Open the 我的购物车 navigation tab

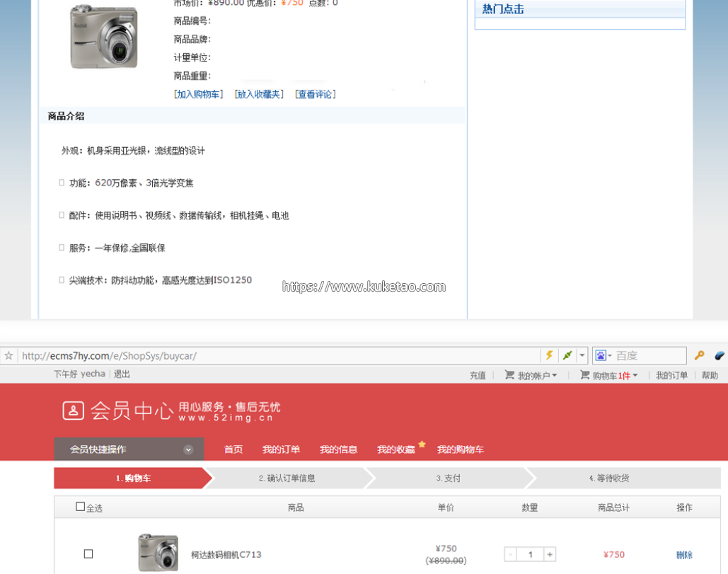coord(460,449)
